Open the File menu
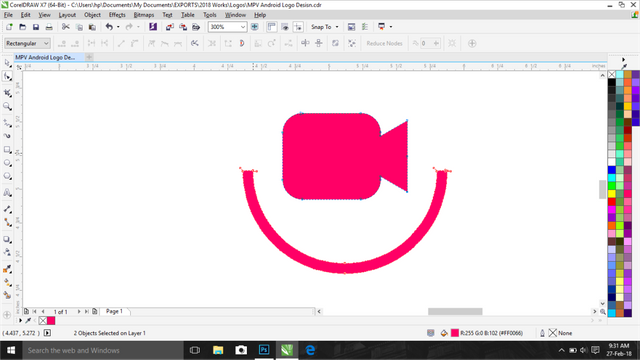640x360 pixels. pyautogui.click(x=8, y=15)
